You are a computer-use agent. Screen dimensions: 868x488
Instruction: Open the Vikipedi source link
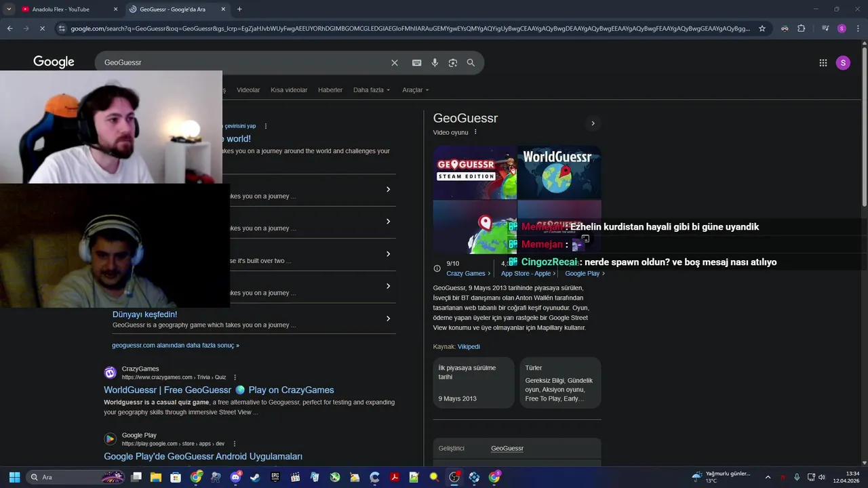469,346
